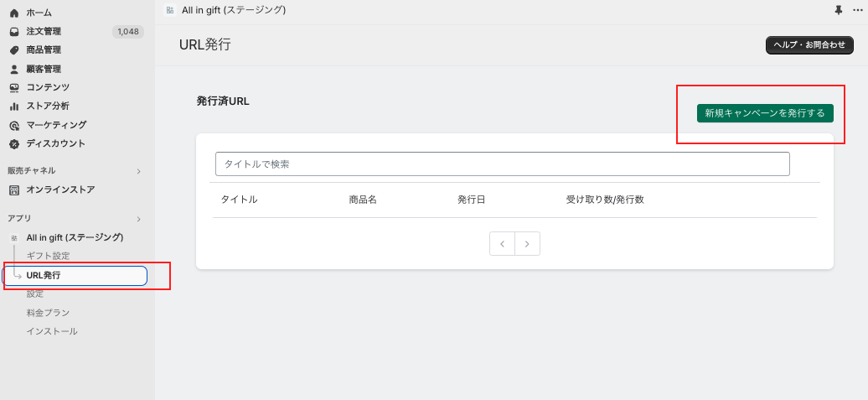Expand the 販売チャネル section chevron

138,171
